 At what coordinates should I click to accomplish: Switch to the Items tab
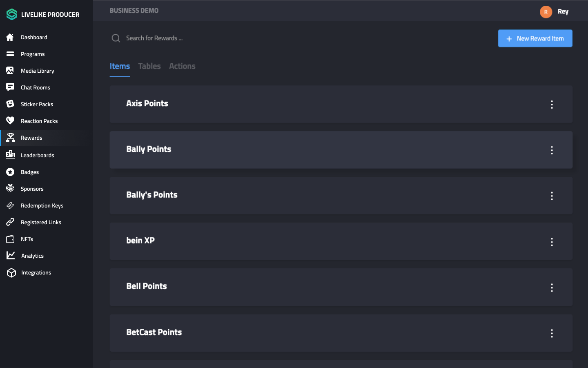(x=120, y=66)
